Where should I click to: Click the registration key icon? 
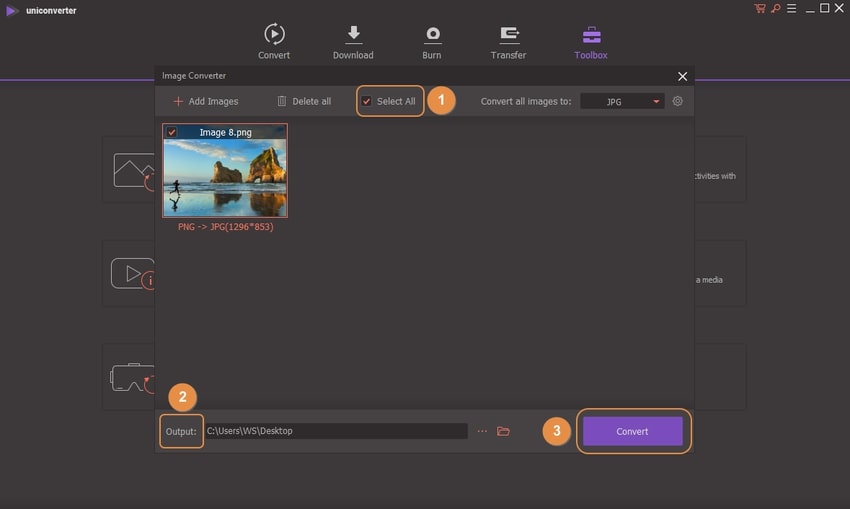pyautogui.click(x=775, y=9)
